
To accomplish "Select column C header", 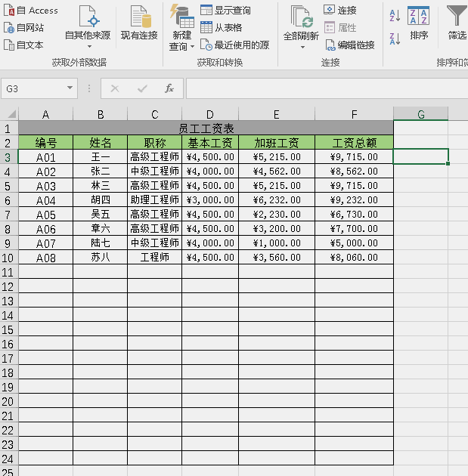I will pyautogui.click(x=154, y=114).
